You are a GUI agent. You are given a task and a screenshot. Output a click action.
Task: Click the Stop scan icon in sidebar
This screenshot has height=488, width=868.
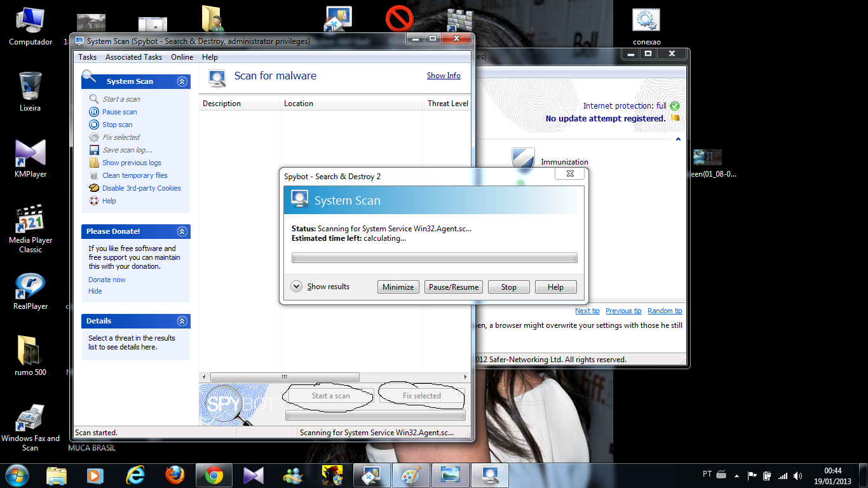point(94,125)
